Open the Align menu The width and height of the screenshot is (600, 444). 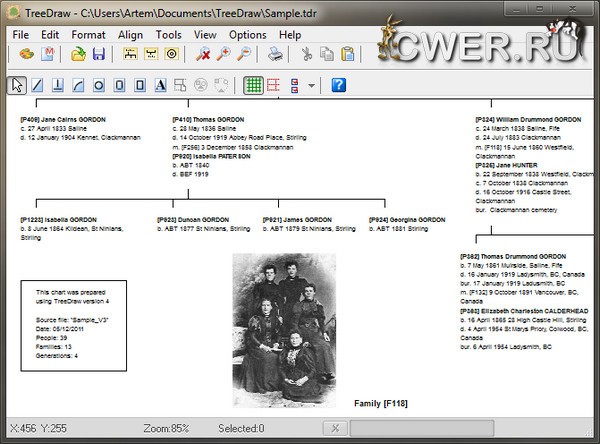[x=130, y=34]
